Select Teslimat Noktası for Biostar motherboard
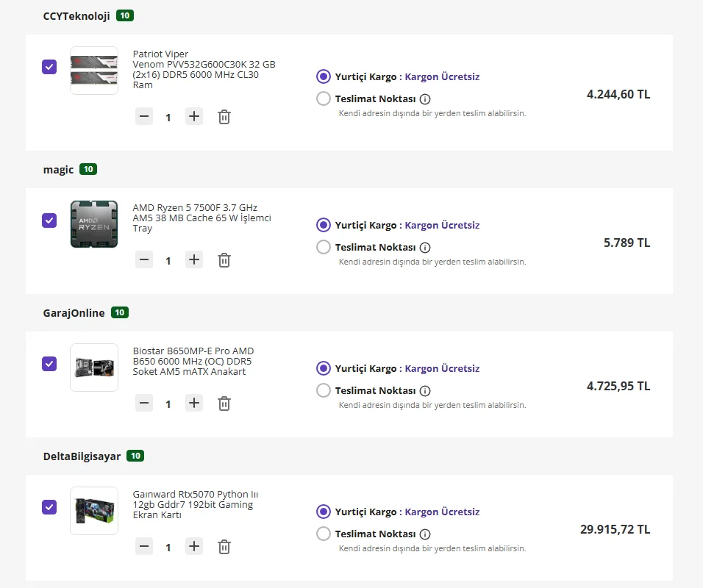The image size is (703, 588). (x=324, y=390)
